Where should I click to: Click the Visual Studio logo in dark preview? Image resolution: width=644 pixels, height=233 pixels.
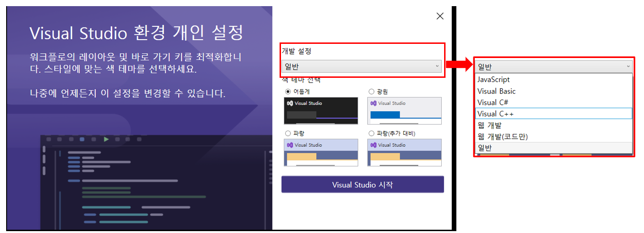click(x=290, y=103)
